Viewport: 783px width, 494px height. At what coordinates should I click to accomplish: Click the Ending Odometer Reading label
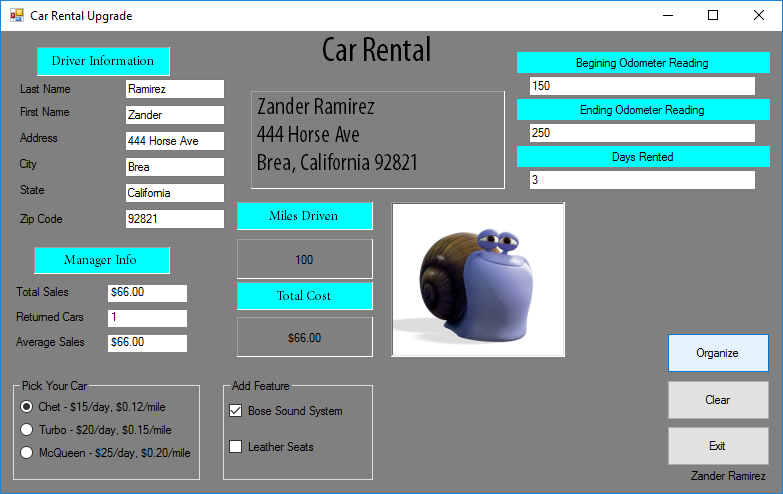pos(643,109)
